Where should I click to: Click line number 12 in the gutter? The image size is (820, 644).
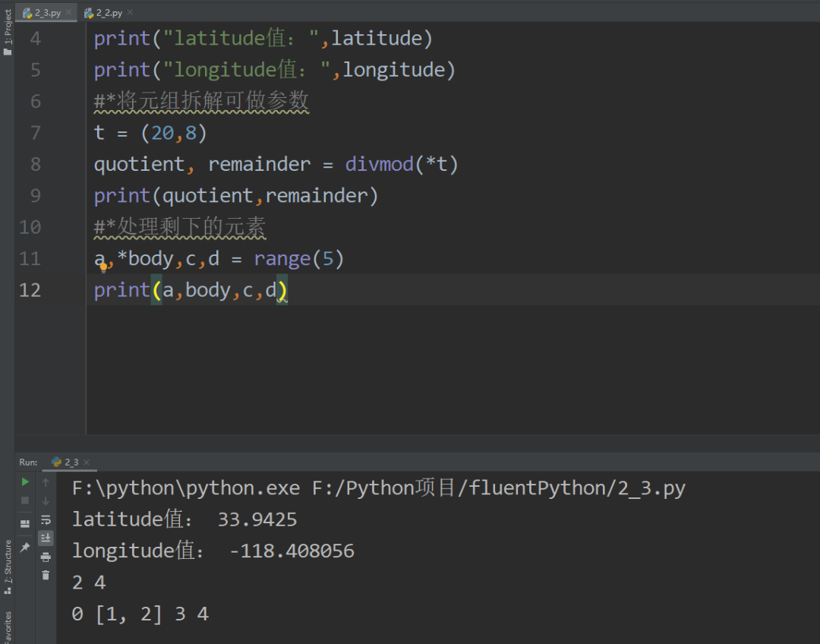click(x=30, y=290)
